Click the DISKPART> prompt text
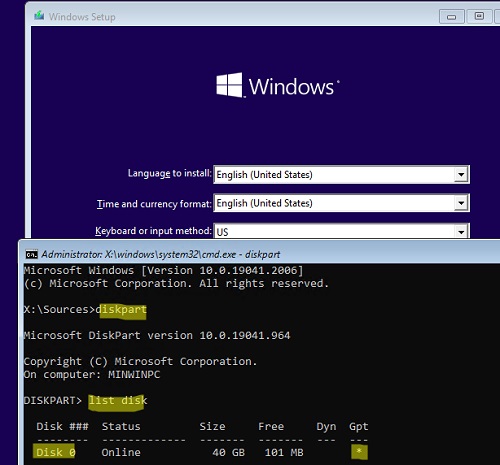The width and height of the screenshot is (500, 465). coord(53,400)
